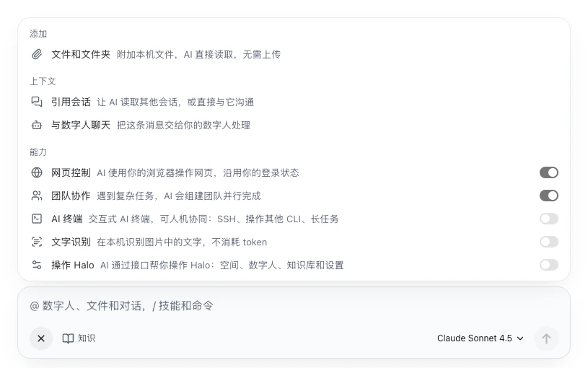This screenshot has height=368, width=588.
Task: Enable the AI 终端 toggle
Action: 549,219
